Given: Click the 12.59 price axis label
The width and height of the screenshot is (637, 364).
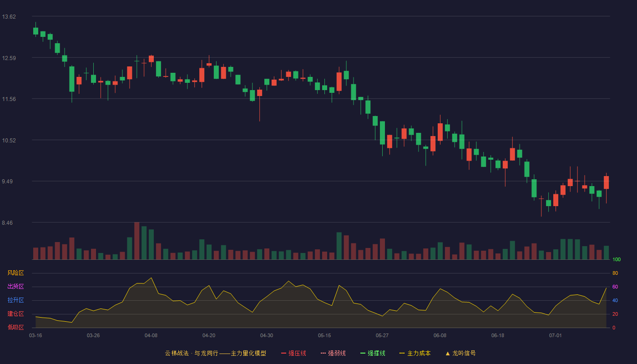Looking at the screenshot, I should point(9,58).
